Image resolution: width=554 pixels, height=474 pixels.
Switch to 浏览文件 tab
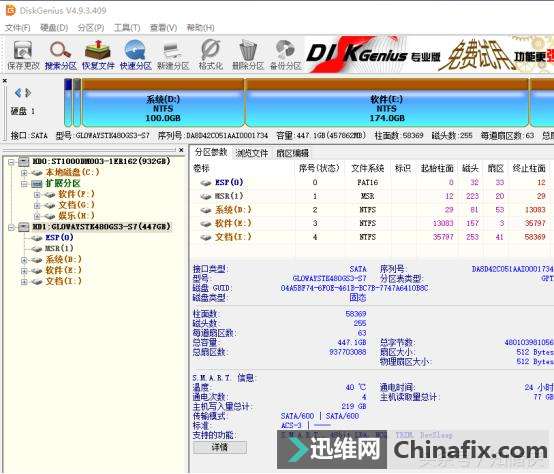[x=252, y=153]
